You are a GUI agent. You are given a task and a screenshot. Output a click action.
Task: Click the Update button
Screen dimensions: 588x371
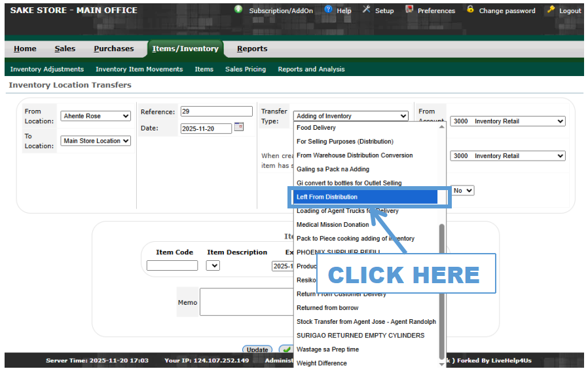pos(257,350)
